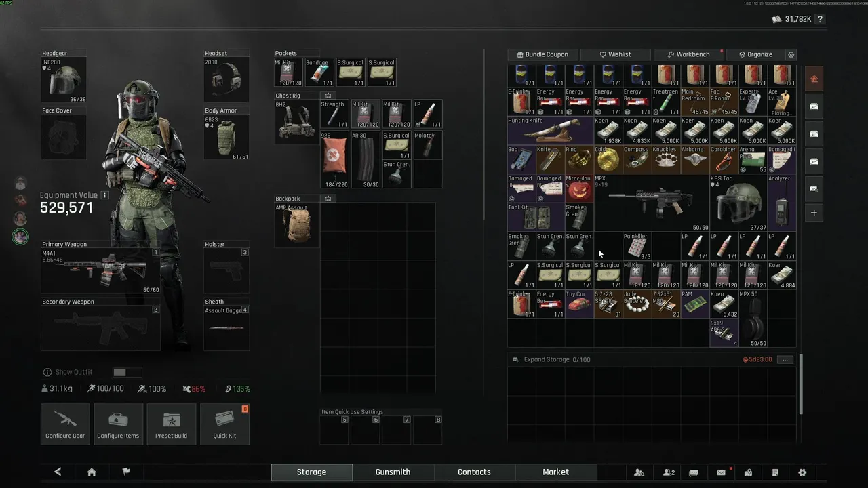Select the Assault Dagger Sheath slot
This screenshot has width=868, height=488.
coord(226,328)
